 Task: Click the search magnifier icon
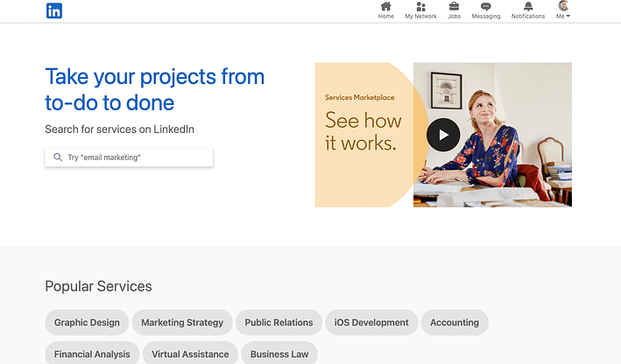click(58, 157)
